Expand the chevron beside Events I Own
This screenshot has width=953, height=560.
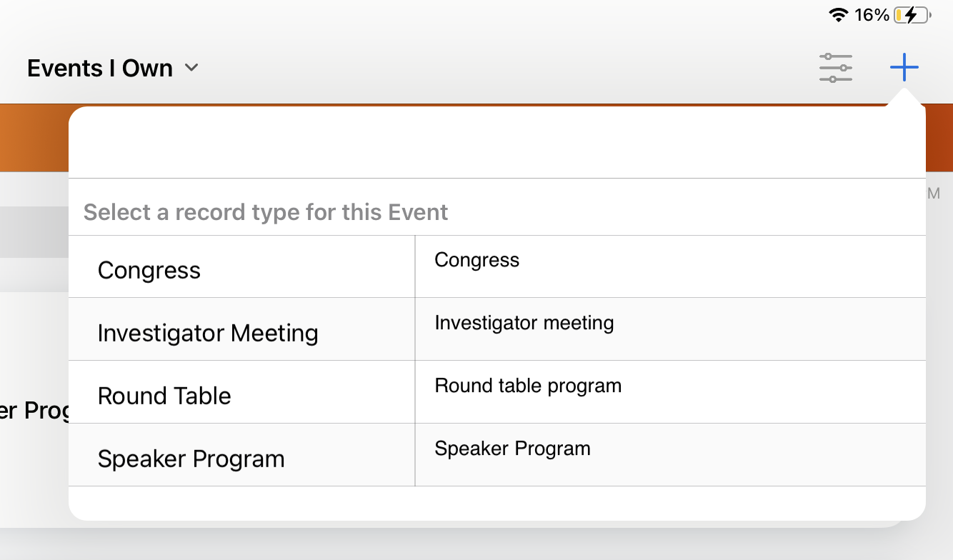tap(191, 68)
